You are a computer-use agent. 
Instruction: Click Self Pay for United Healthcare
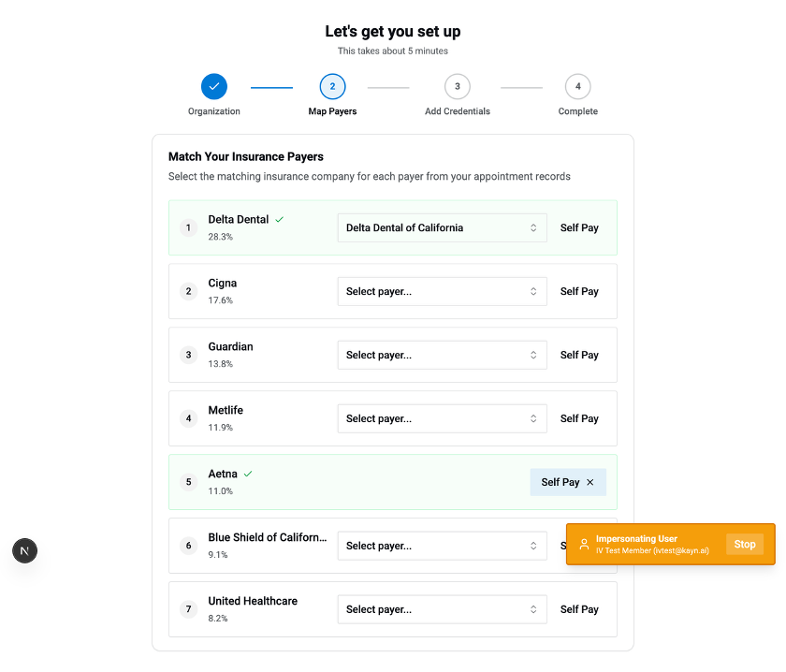(579, 609)
